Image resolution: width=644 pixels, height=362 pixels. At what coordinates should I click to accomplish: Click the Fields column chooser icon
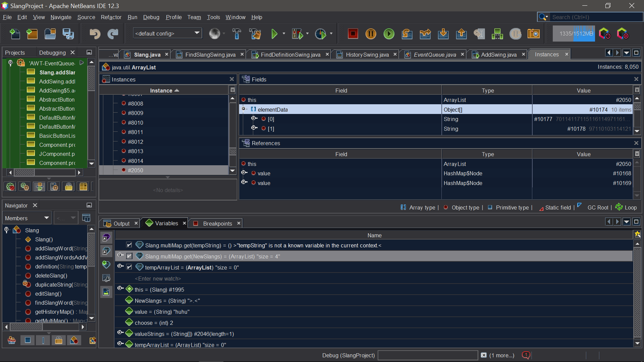coord(637,90)
